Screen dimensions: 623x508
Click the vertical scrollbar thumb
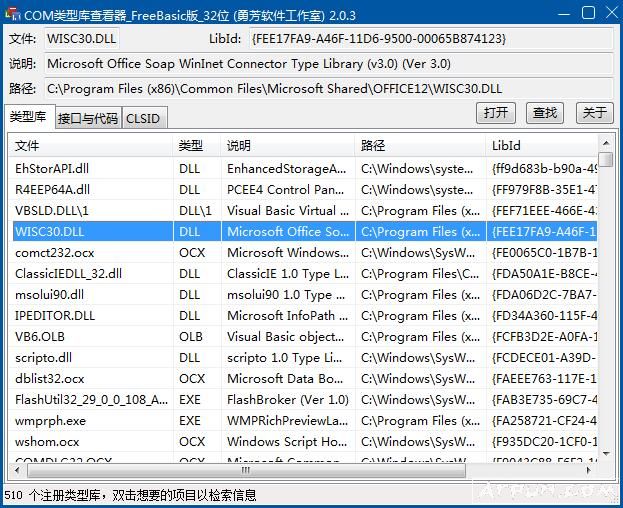click(606, 159)
